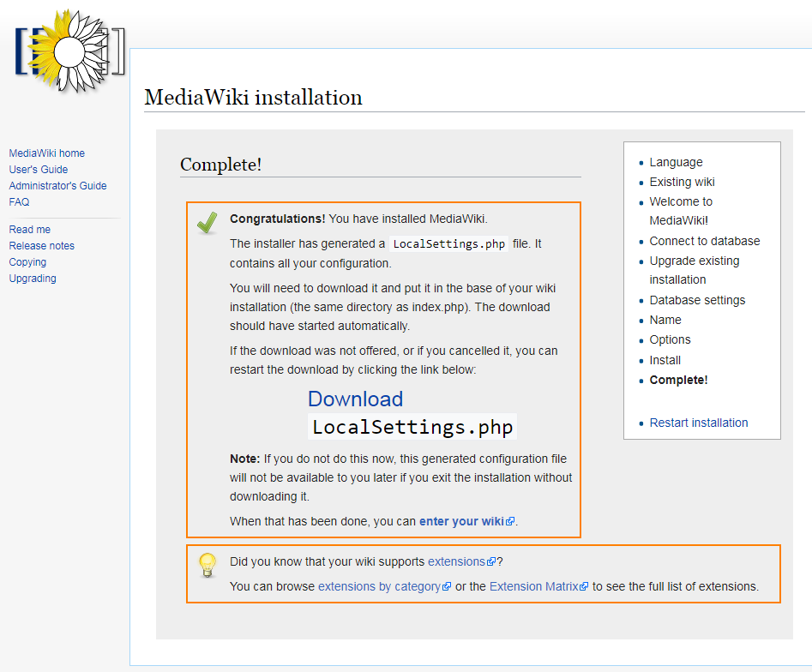Click the Upgrade existing installation step
The image size is (812, 672).
695,270
